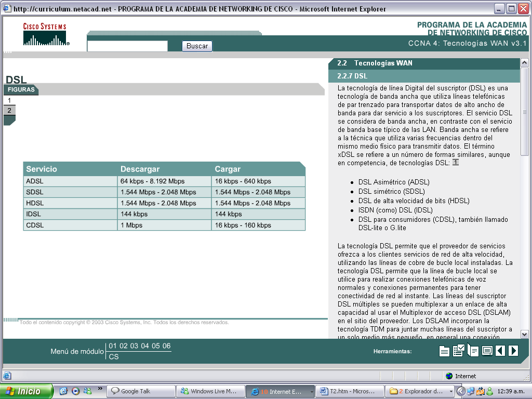532x399 pixels.
Task: Open the index document tool icon
Action: point(444,351)
